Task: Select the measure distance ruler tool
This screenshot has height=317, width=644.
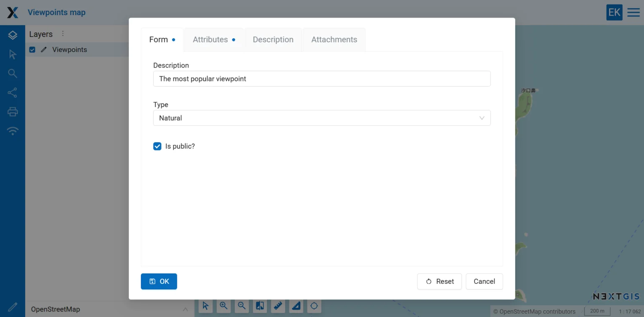Action: [x=278, y=306]
